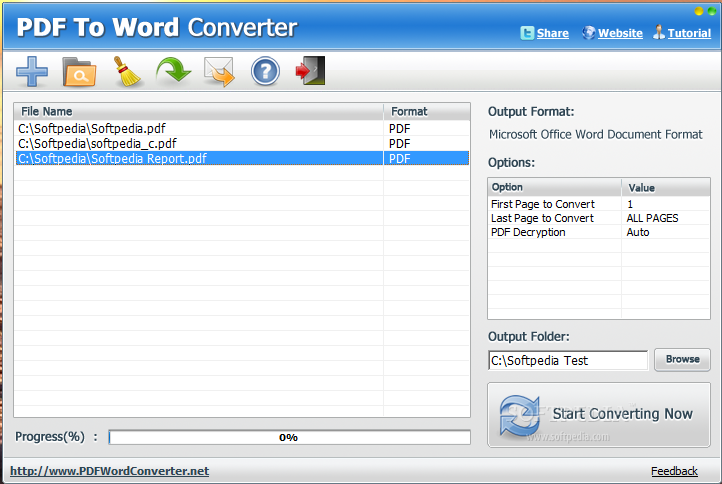Click the ALL PAGES value
Viewport: 722px width, 484px height.
(x=652, y=218)
